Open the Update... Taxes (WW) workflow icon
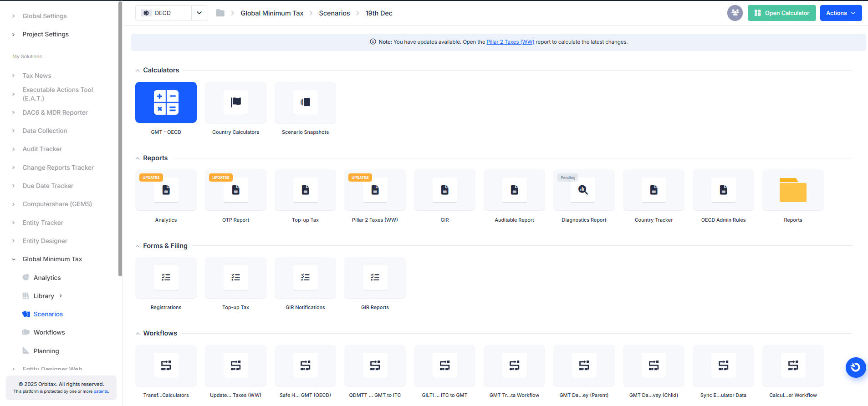The image size is (868, 406). tap(235, 365)
